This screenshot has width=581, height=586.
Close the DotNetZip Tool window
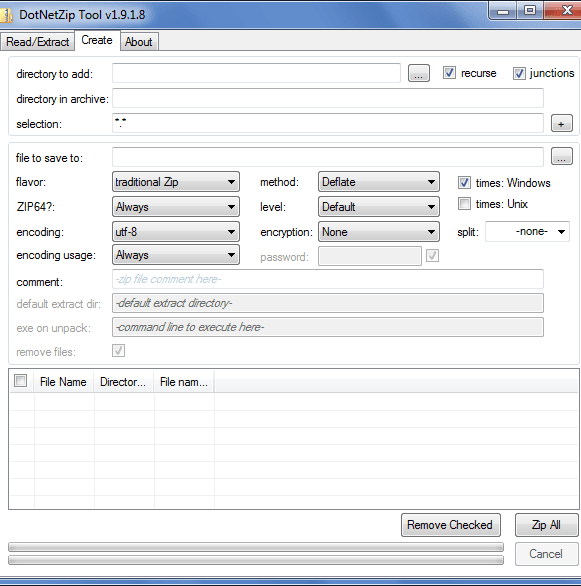pyautogui.click(x=563, y=10)
